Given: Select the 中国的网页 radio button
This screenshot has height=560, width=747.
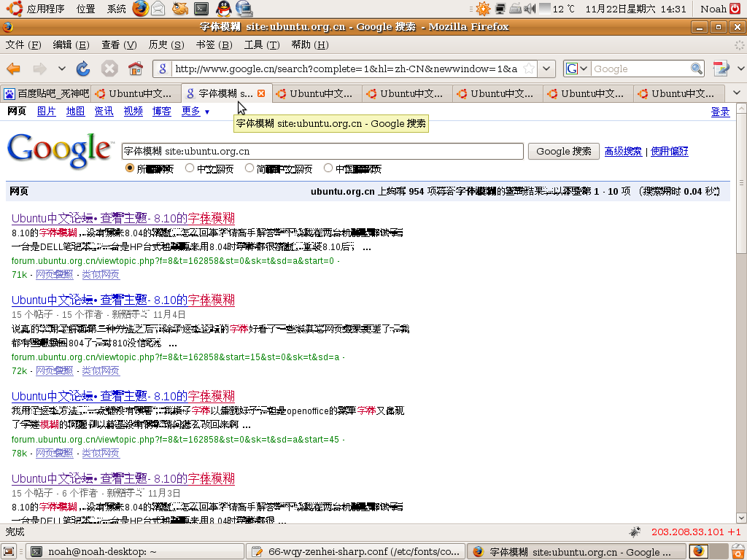Looking at the screenshot, I should 328,168.
